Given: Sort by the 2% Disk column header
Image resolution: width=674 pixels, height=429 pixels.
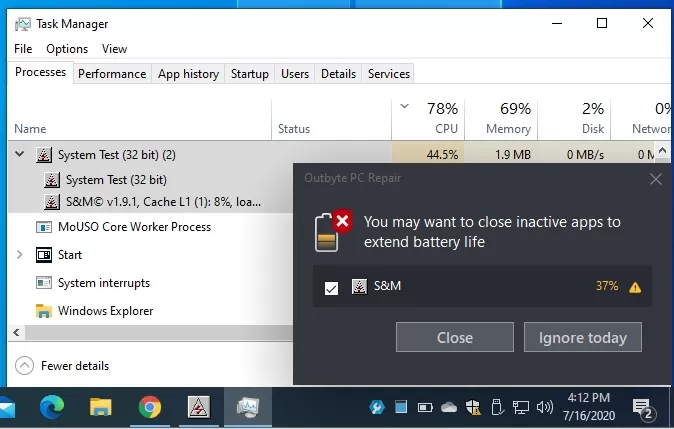Looking at the screenshot, I should click(x=574, y=119).
